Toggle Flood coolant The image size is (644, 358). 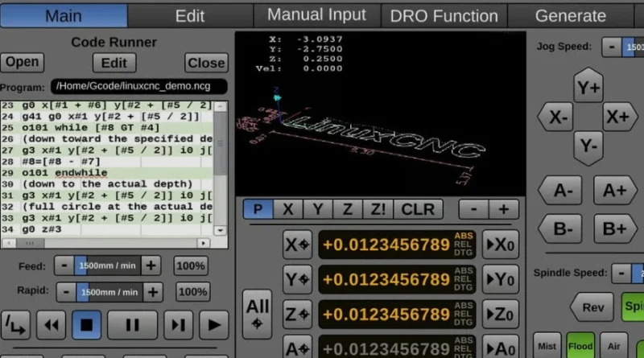[x=580, y=346]
